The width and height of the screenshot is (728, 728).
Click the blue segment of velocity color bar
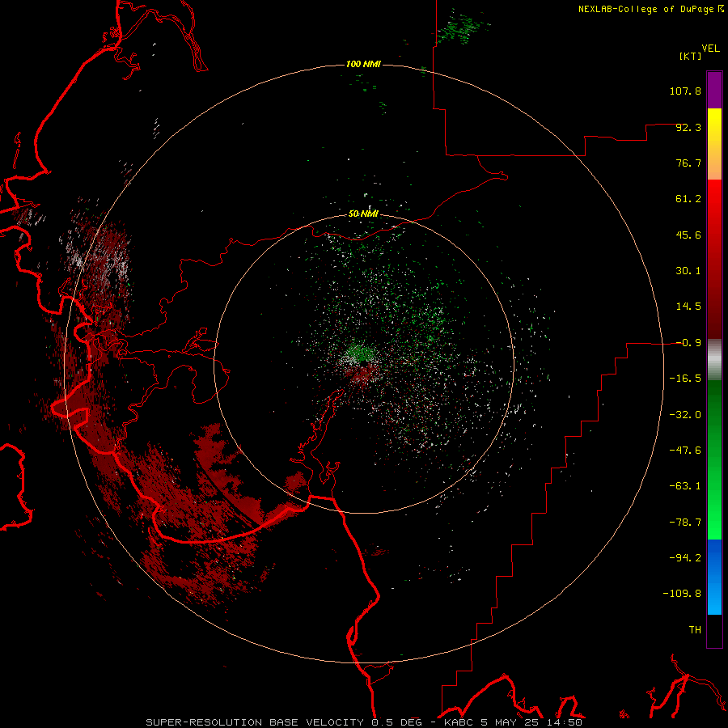714,577
